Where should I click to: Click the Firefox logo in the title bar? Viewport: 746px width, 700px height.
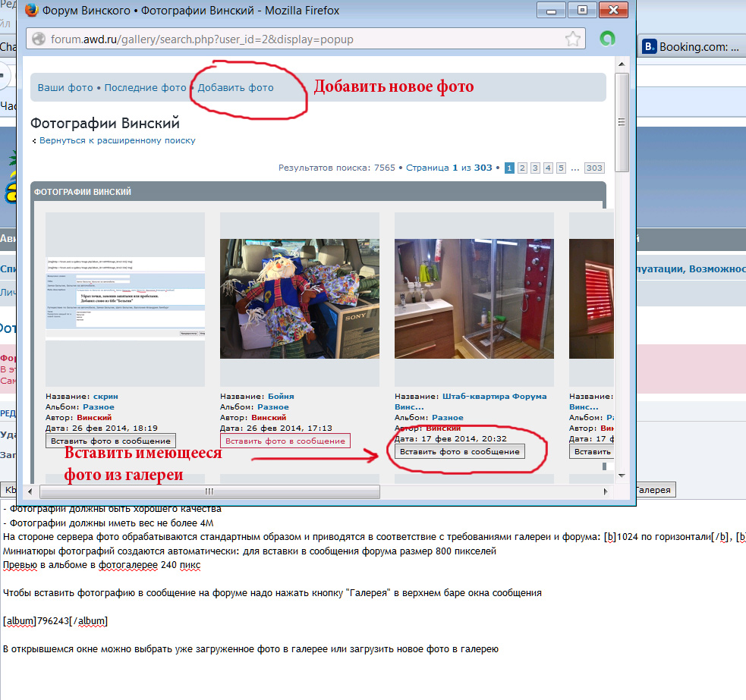[x=31, y=11]
